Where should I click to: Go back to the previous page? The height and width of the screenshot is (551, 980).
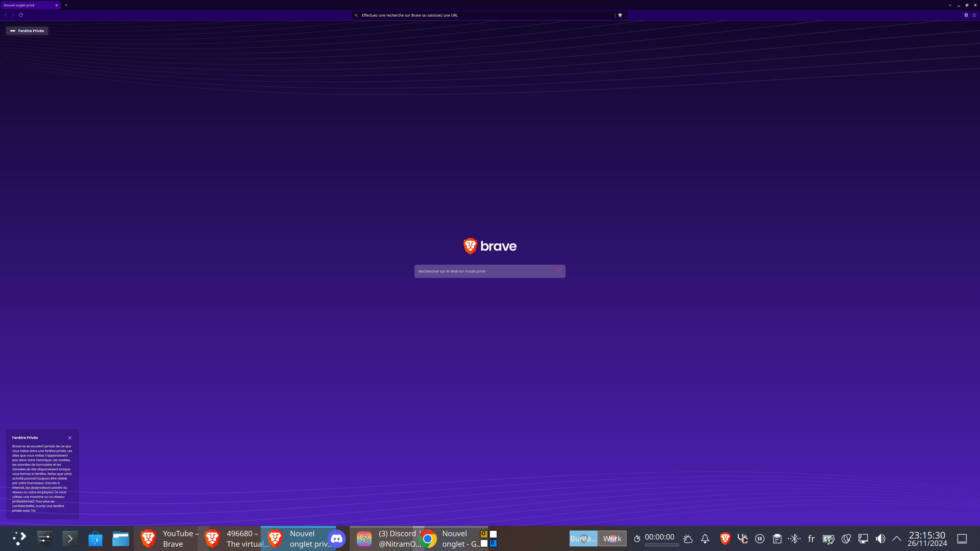(6, 15)
